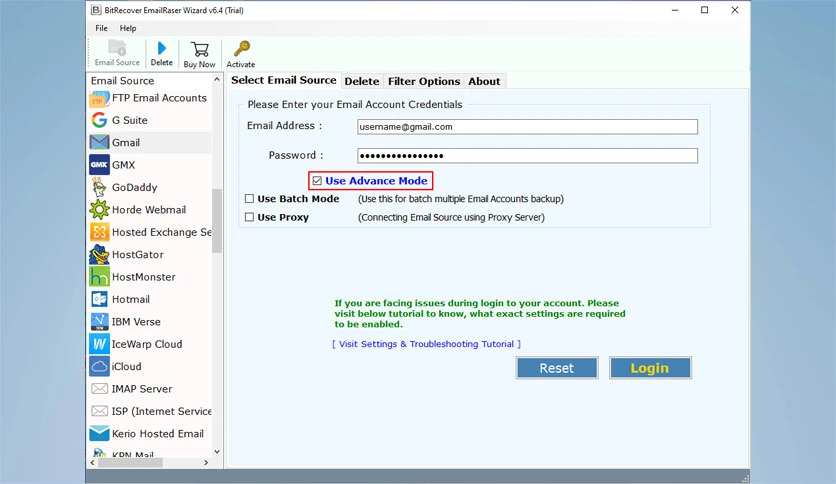This screenshot has width=836, height=484.
Task: Open the About tab
Action: tap(484, 82)
